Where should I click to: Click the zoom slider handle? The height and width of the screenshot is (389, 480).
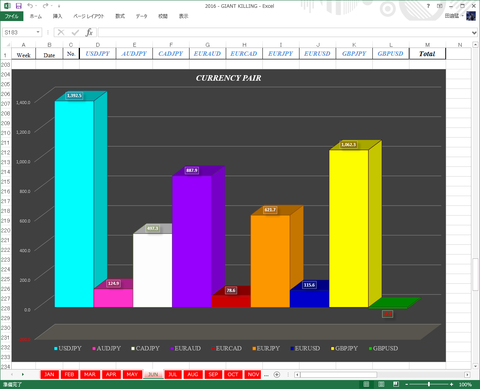(x=429, y=384)
